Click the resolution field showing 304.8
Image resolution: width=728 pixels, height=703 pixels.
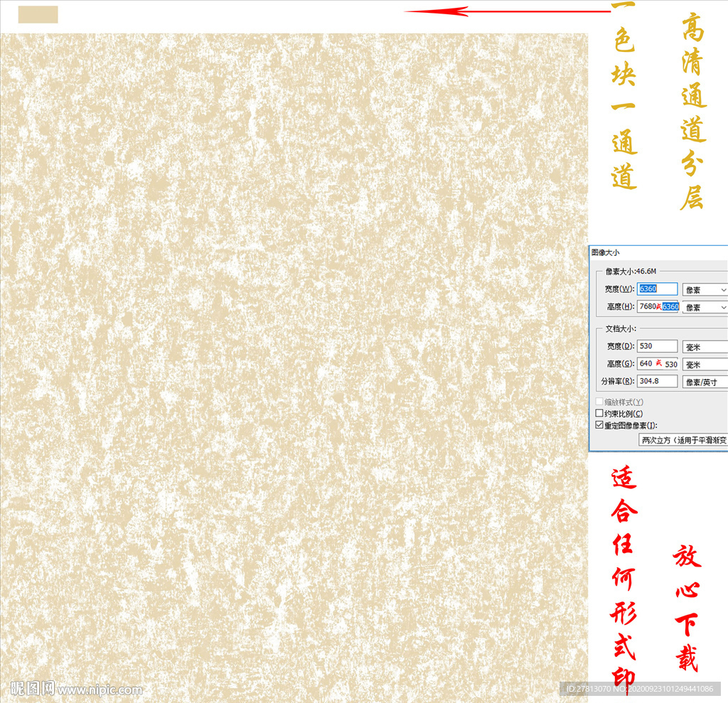click(657, 381)
